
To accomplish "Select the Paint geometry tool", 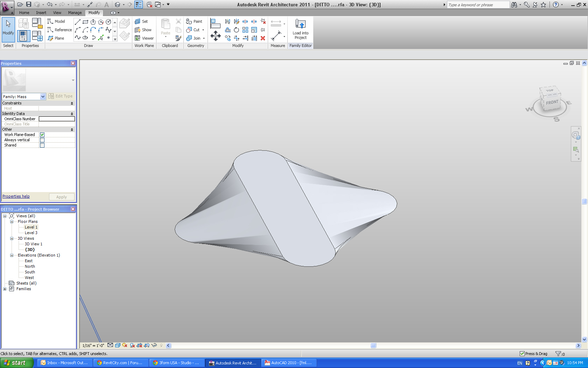I will 194,21.
